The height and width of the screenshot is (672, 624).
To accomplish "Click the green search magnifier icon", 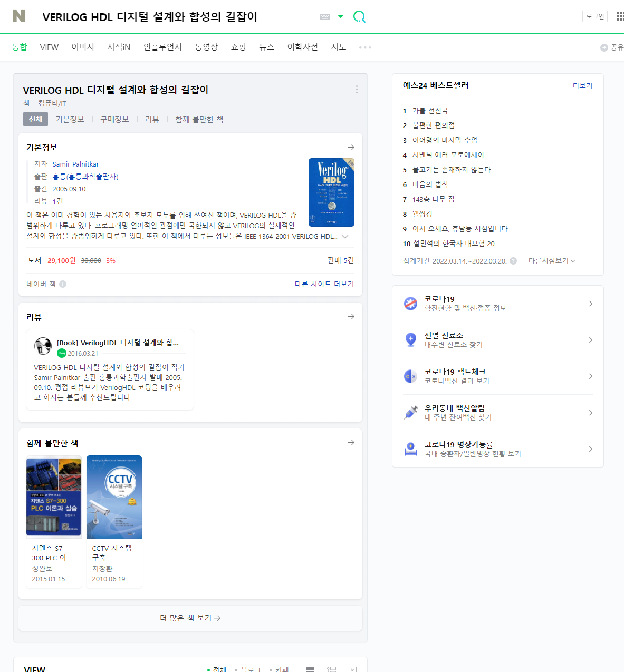I will click(x=359, y=17).
